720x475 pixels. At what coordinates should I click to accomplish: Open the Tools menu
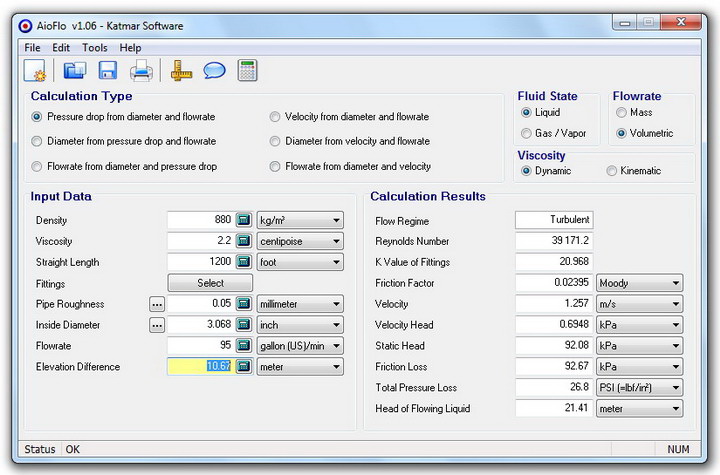click(x=95, y=48)
